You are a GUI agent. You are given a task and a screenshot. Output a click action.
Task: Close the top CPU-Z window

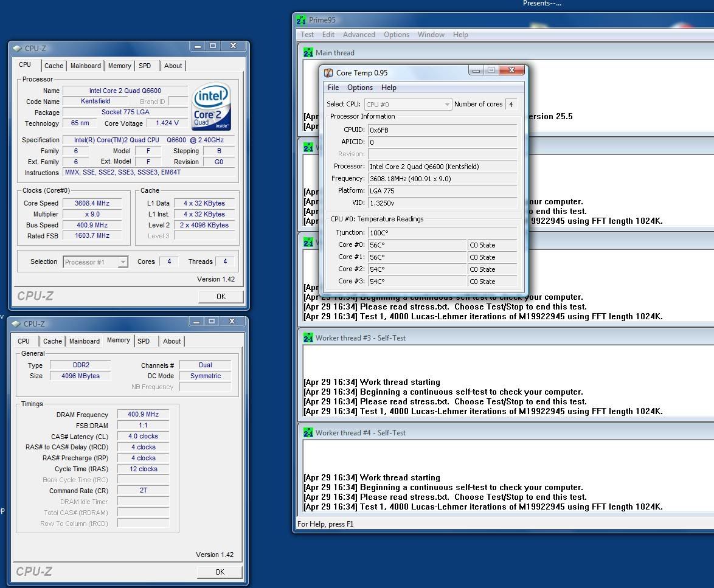tap(233, 46)
